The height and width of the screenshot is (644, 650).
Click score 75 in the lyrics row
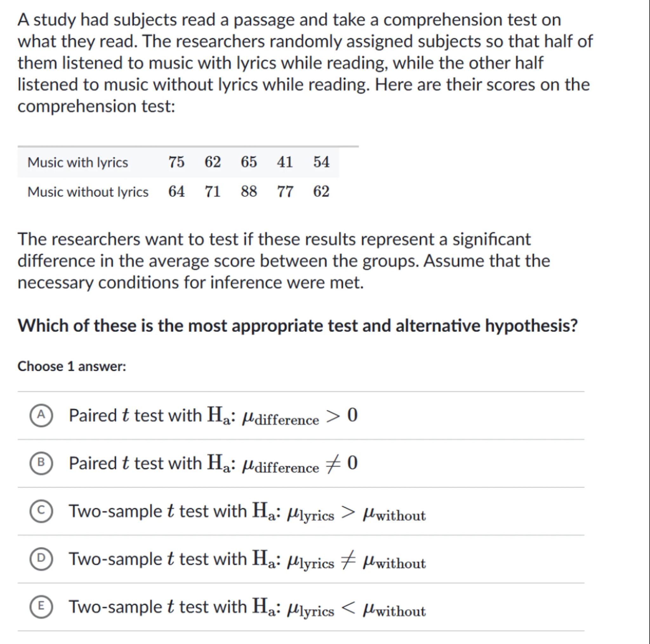(x=177, y=162)
